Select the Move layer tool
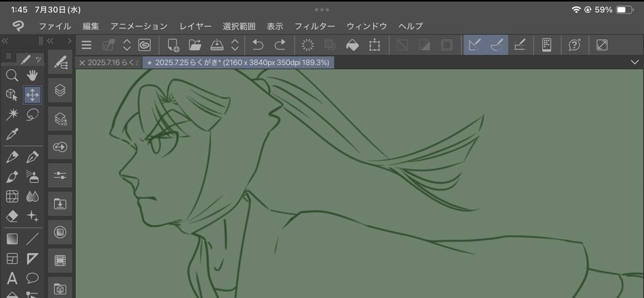The width and height of the screenshot is (644, 298). pos(32,95)
